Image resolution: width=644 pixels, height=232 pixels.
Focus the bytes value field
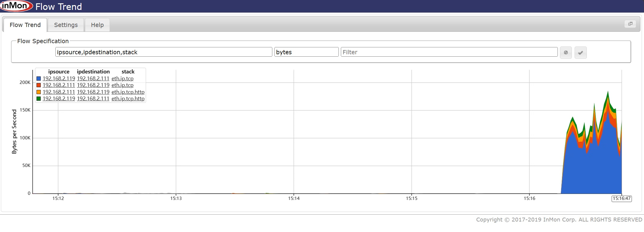pyautogui.click(x=306, y=52)
